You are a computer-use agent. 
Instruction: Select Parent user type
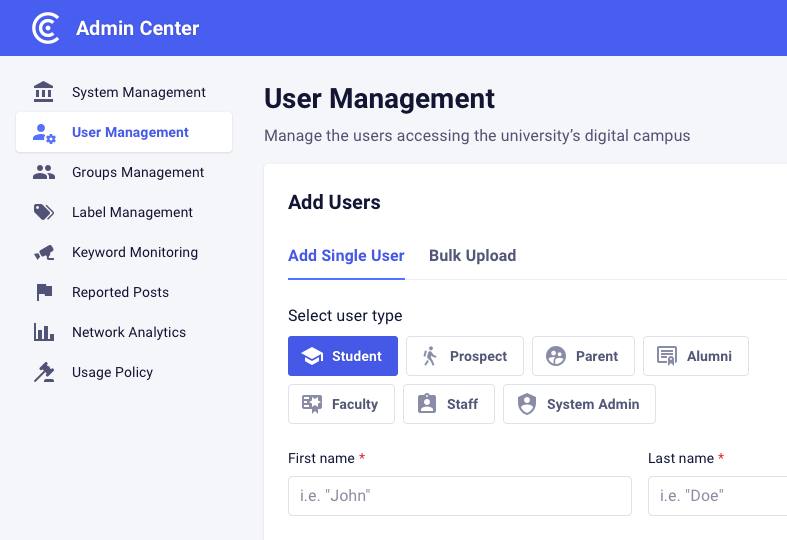coord(583,356)
